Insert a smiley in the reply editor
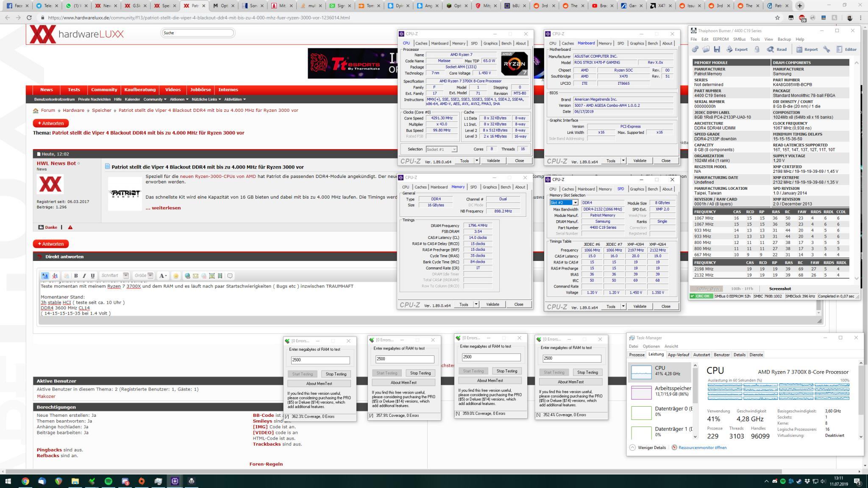 [x=176, y=276]
